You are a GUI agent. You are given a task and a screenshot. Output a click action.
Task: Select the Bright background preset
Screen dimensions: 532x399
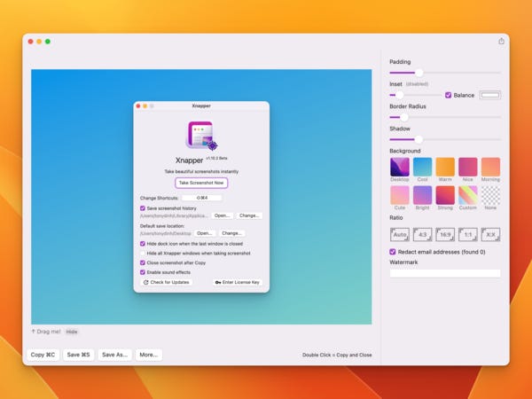(x=422, y=195)
